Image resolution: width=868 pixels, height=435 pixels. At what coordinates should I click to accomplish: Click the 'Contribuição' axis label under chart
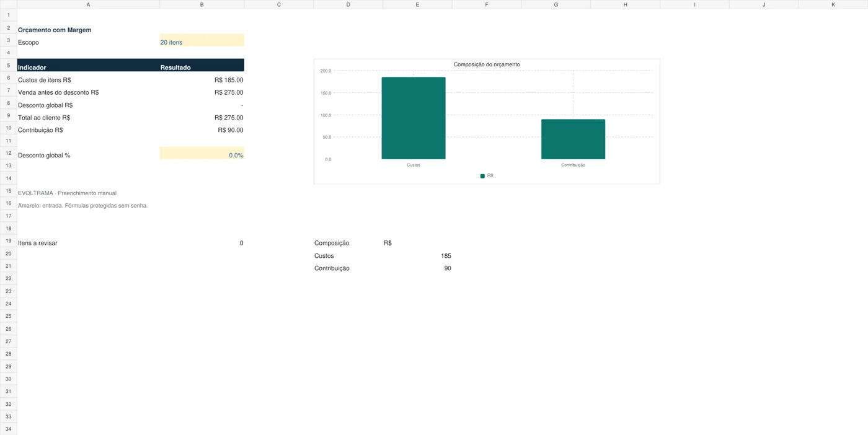tap(573, 165)
